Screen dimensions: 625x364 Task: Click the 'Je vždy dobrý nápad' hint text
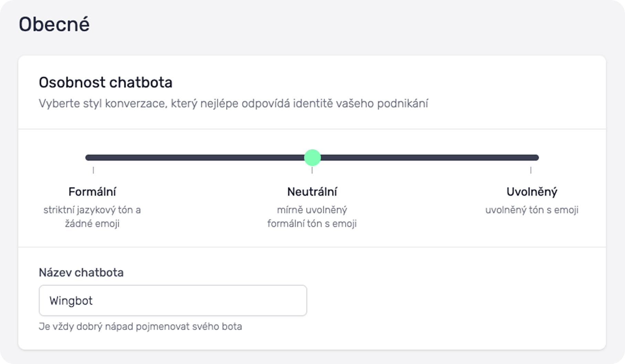tap(140, 326)
